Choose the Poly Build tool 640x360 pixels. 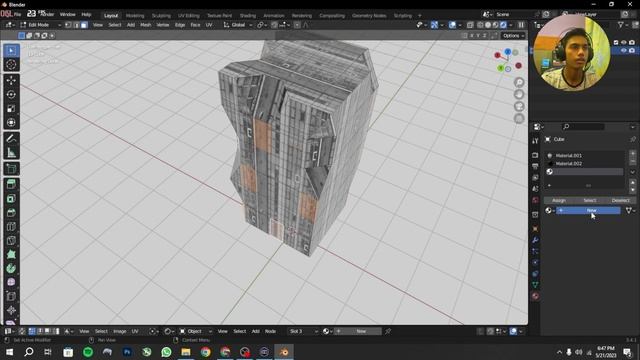(11, 254)
